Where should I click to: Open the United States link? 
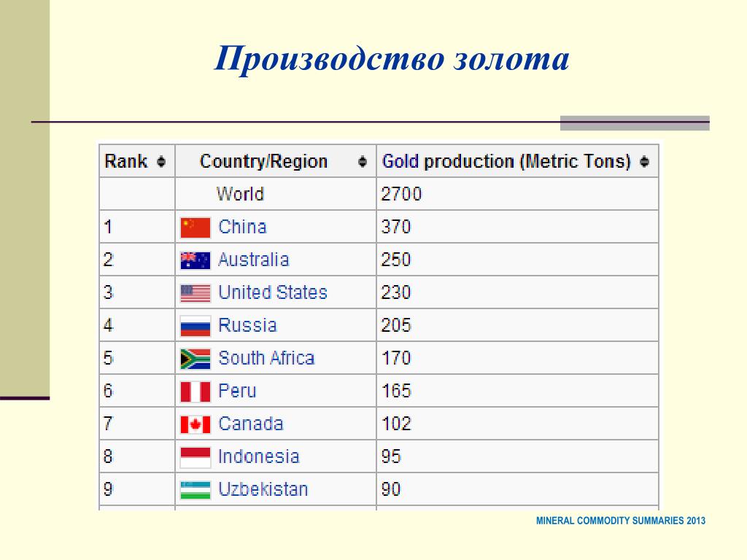(273, 293)
